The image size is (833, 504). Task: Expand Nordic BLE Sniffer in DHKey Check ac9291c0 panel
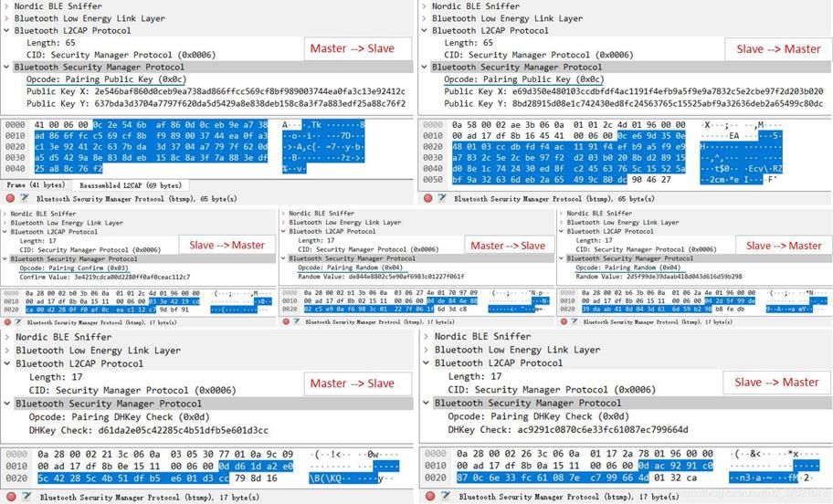coord(426,336)
